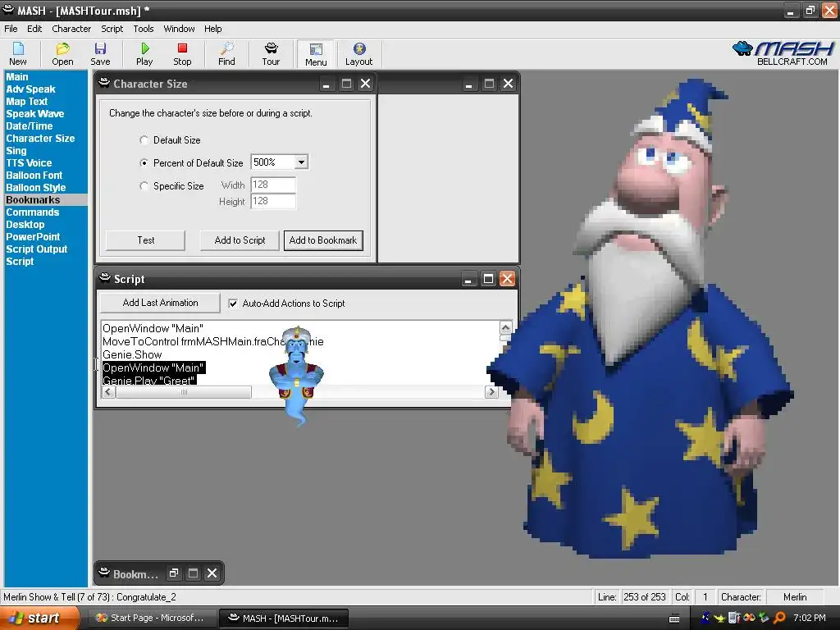Launch the Find tool in the toolbar

point(226,54)
